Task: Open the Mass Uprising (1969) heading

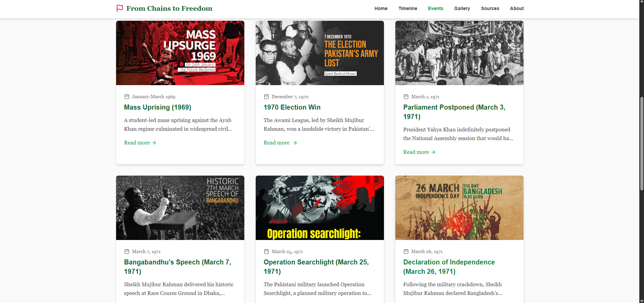Action: pos(158,107)
